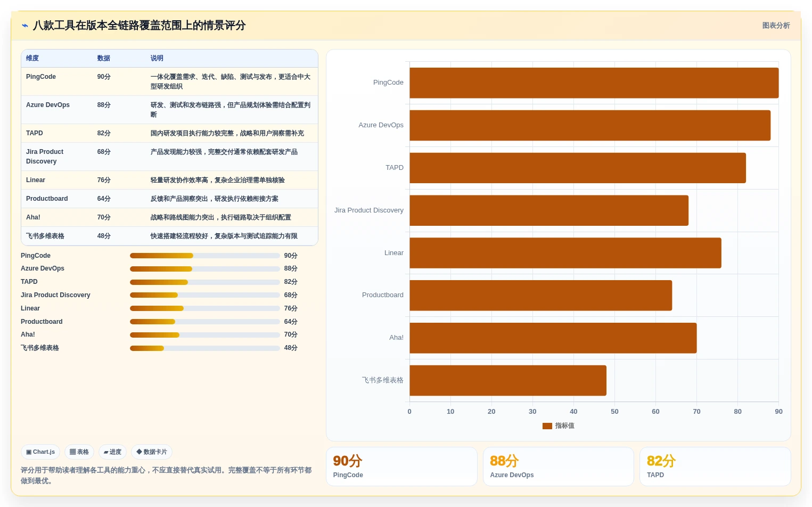Click PingCode bar in the chart
This screenshot has height=507, width=812.
(594, 83)
